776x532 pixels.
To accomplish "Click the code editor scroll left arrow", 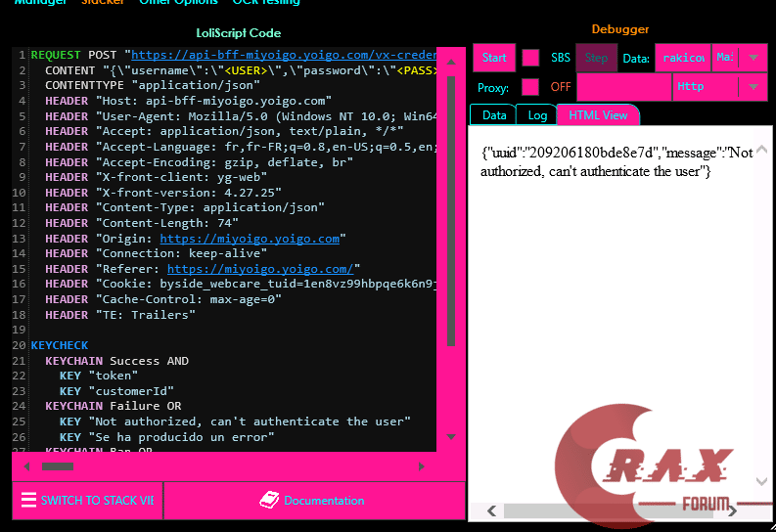I will coord(26,466).
